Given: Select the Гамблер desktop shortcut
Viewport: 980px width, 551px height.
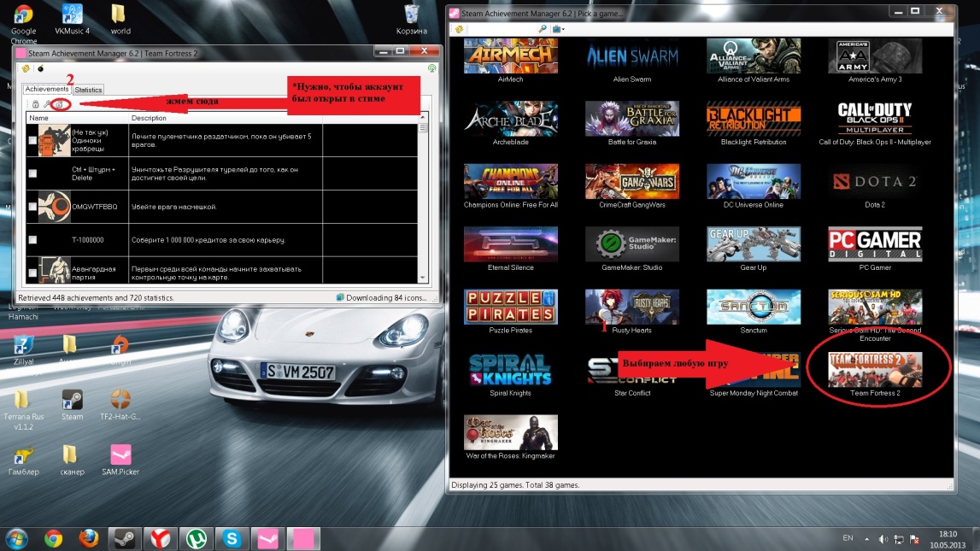Looking at the screenshot, I should 23,460.
